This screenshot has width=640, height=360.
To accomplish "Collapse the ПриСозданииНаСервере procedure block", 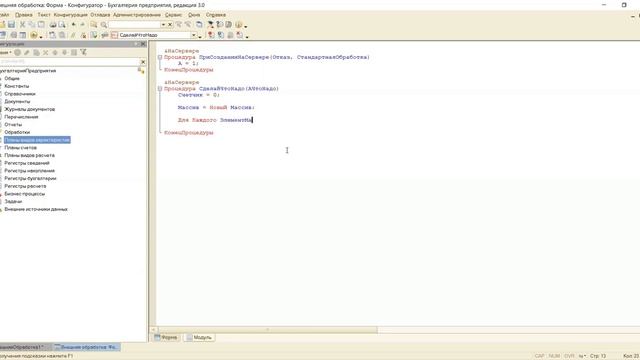I will coord(160,58).
